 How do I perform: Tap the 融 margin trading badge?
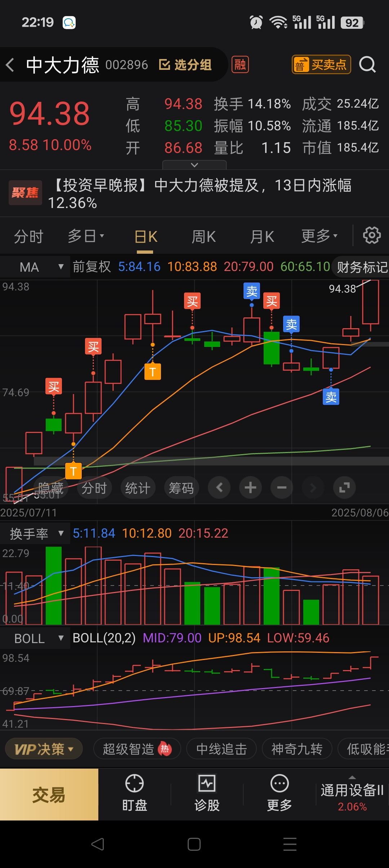coord(240,65)
